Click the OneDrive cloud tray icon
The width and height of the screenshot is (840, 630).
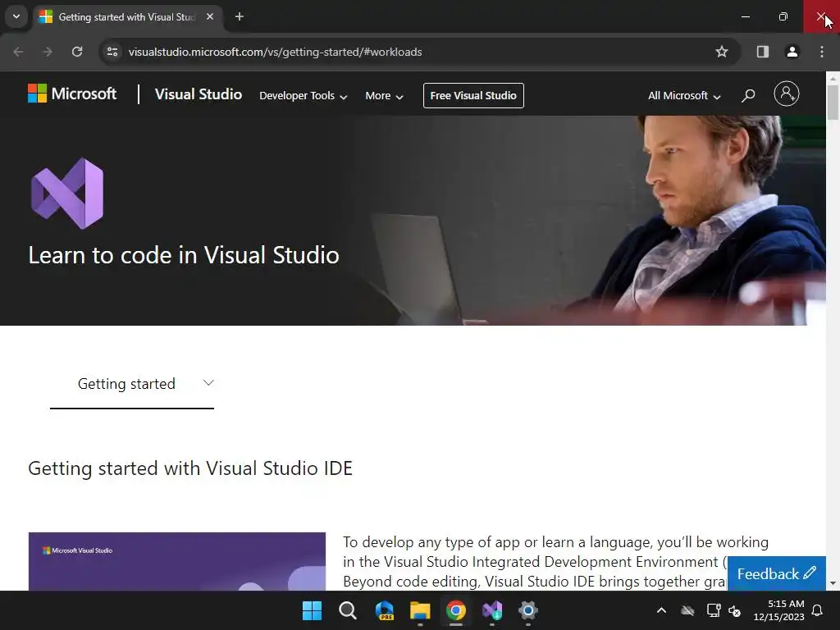687,610
